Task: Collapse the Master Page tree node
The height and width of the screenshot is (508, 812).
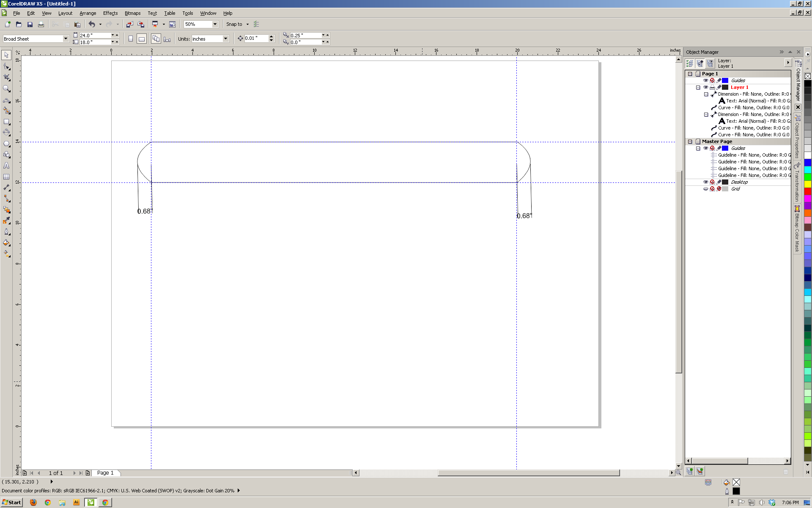Action: (x=690, y=141)
